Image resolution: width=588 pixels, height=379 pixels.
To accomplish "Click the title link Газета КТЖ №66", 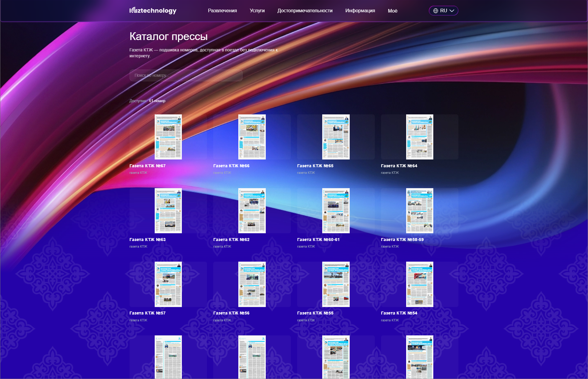I will tap(231, 166).
